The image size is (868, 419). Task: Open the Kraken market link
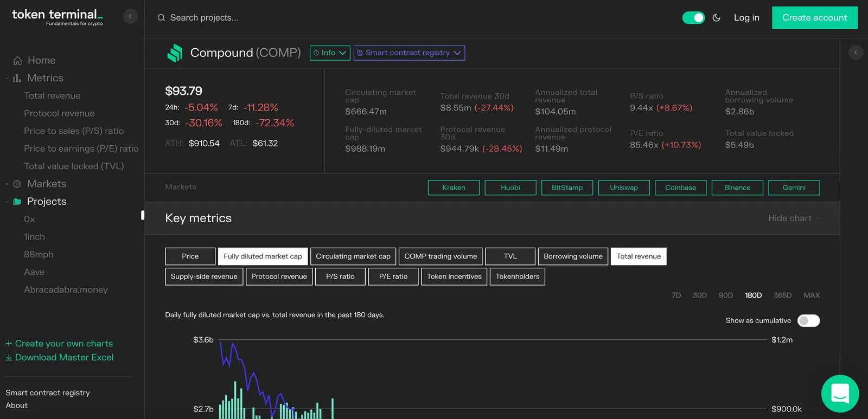click(454, 188)
